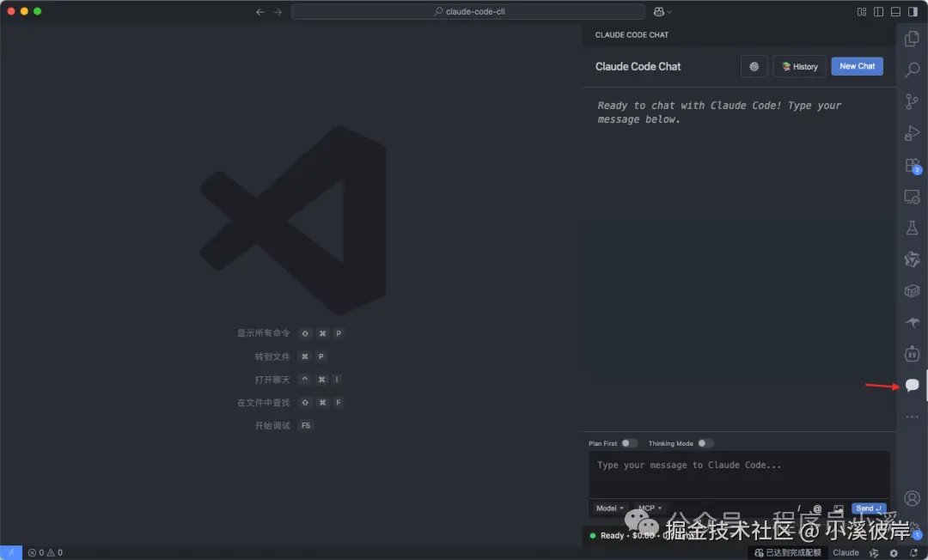Open the Search view in activity bar
The width and height of the screenshot is (928, 560).
tap(912, 70)
